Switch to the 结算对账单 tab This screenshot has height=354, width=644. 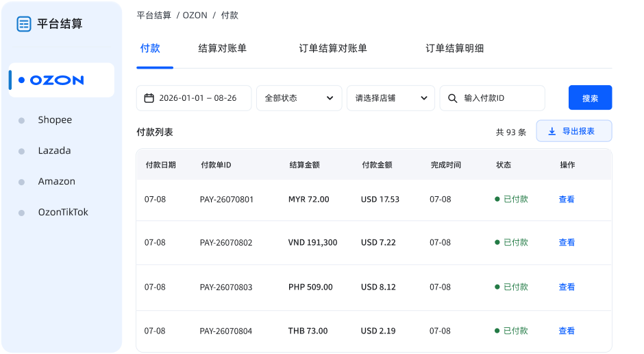(x=222, y=49)
